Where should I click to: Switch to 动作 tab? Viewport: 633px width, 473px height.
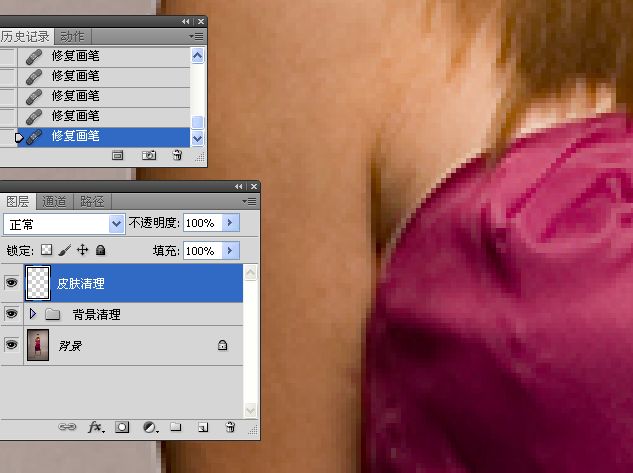(72, 37)
